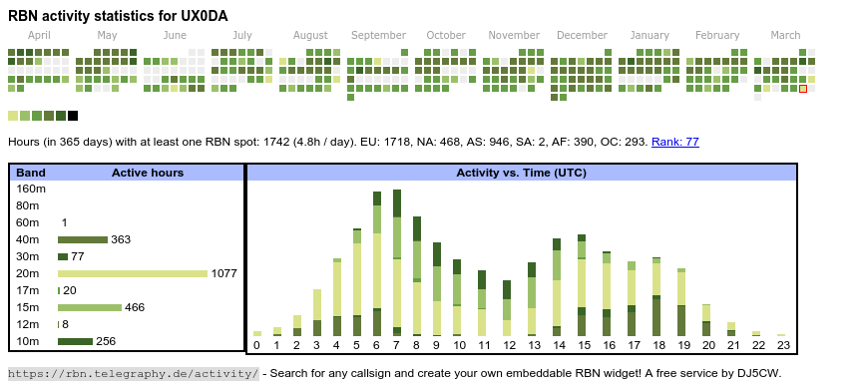Click the hour '0' axis label

point(256,346)
